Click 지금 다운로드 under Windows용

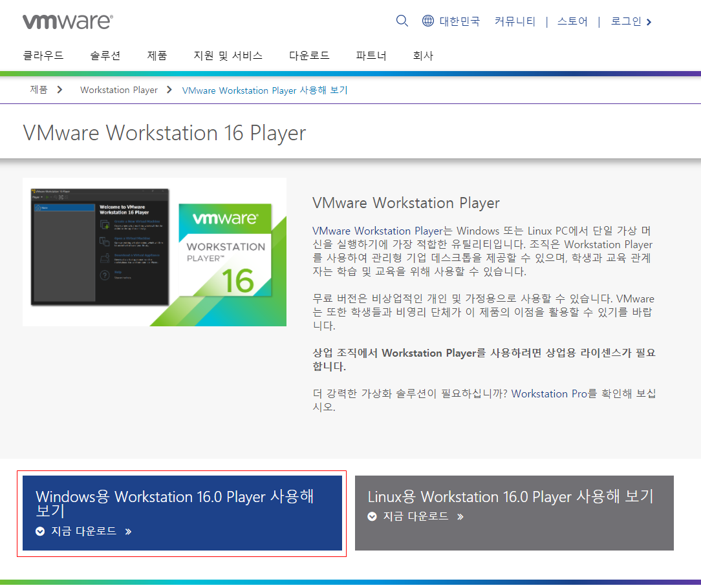(83, 531)
